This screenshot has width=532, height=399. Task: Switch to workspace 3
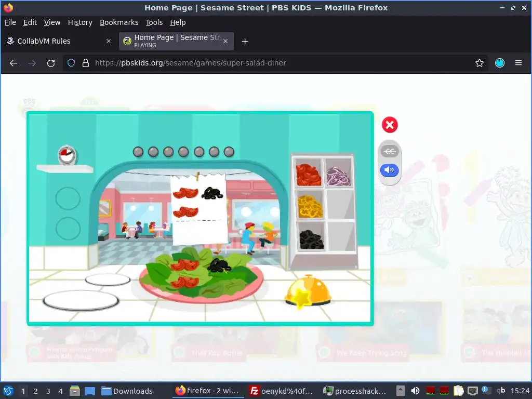click(48, 391)
